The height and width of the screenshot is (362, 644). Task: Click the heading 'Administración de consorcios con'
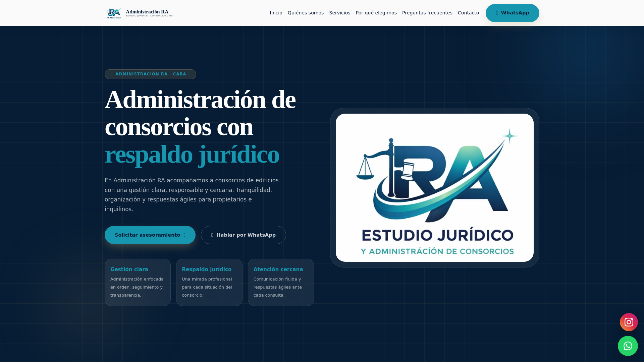[x=200, y=113]
